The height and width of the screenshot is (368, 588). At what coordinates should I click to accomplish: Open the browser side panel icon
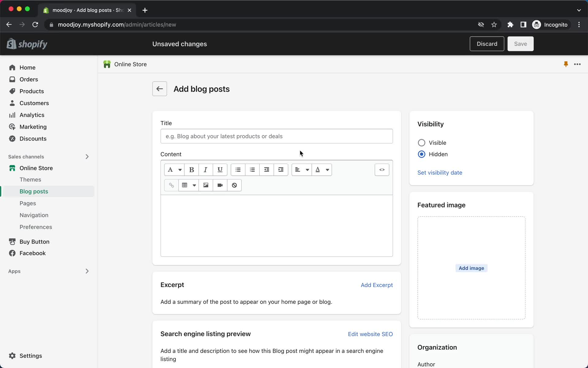pos(523,25)
